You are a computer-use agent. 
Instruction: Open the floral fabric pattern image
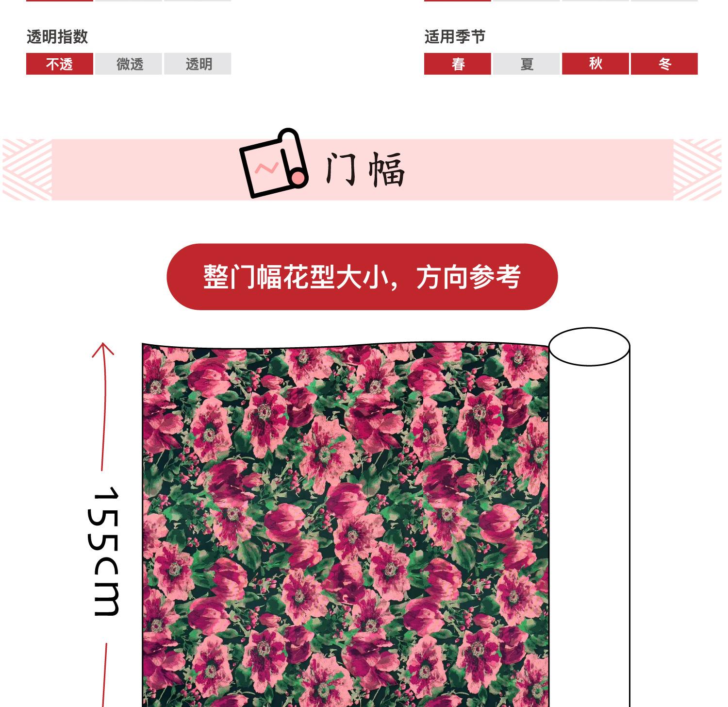pyautogui.click(x=346, y=524)
